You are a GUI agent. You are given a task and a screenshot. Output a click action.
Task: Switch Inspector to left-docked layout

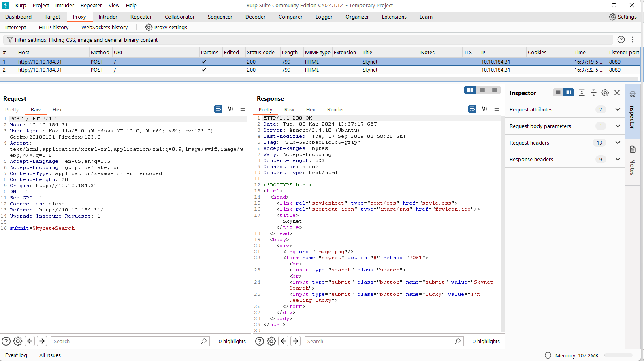[558, 92]
